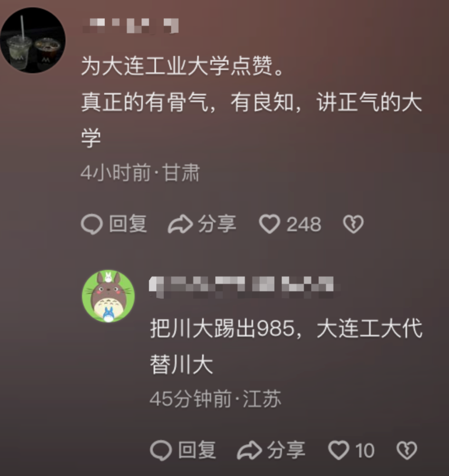Click the 4小时前·甘肃 timestamp
Viewport: 449px width, 476px height.
[140, 173]
